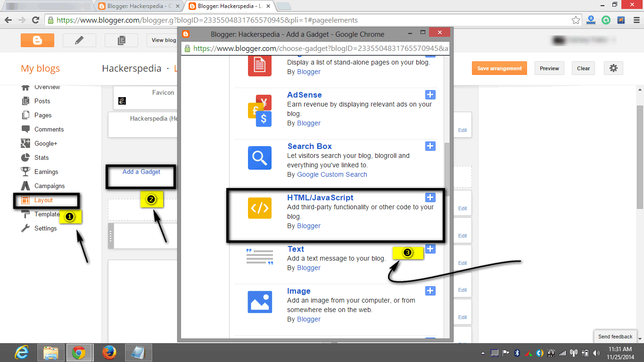
Task: Open the HTML/JavaScript gadget title link
Action: (320, 197)
